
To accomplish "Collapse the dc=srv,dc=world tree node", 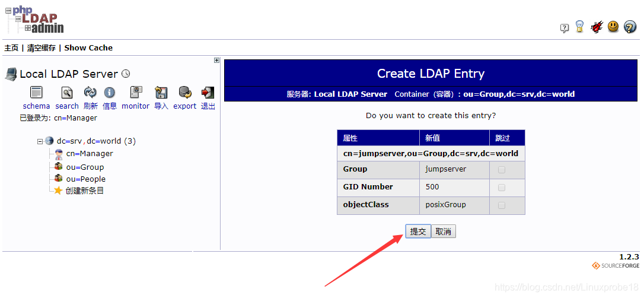I will tap(40, 141).
